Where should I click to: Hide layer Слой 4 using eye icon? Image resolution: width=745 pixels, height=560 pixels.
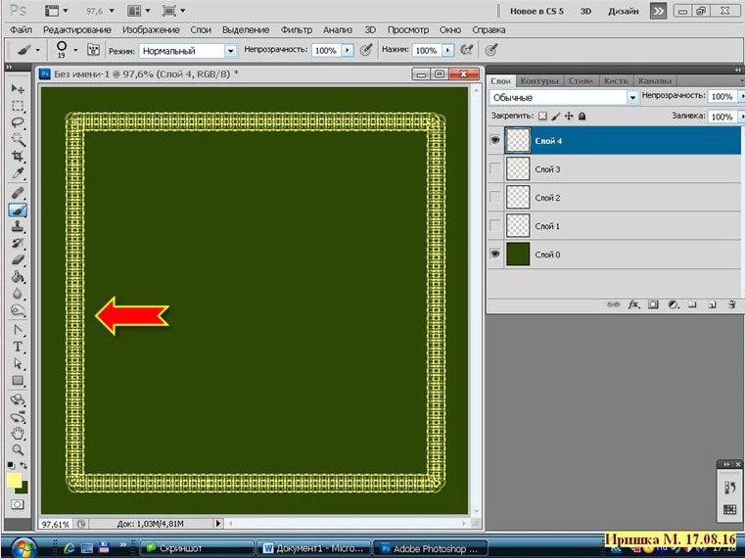click(494, 141)
